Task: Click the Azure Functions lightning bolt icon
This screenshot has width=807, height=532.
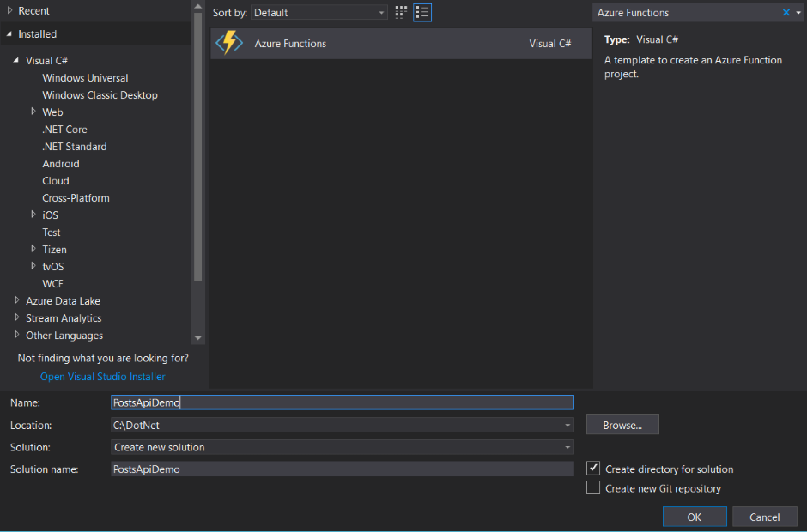Action: (x=229, y=43)
